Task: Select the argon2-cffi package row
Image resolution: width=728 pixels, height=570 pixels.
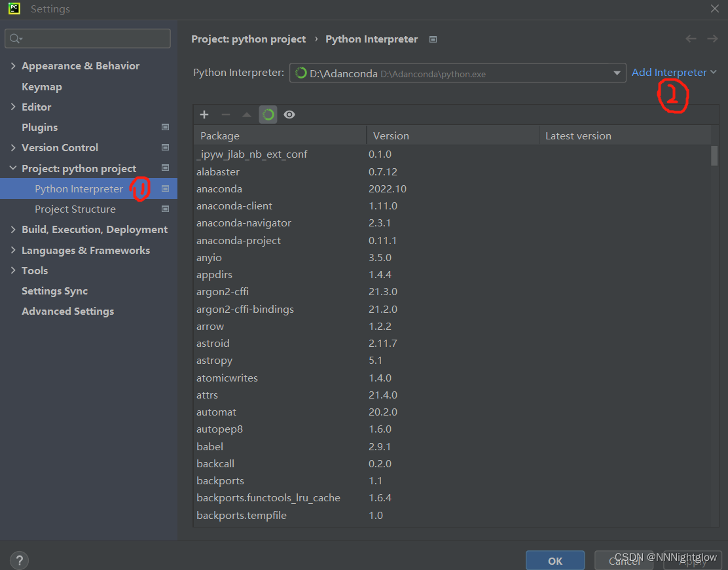Action: click(452, 291)
